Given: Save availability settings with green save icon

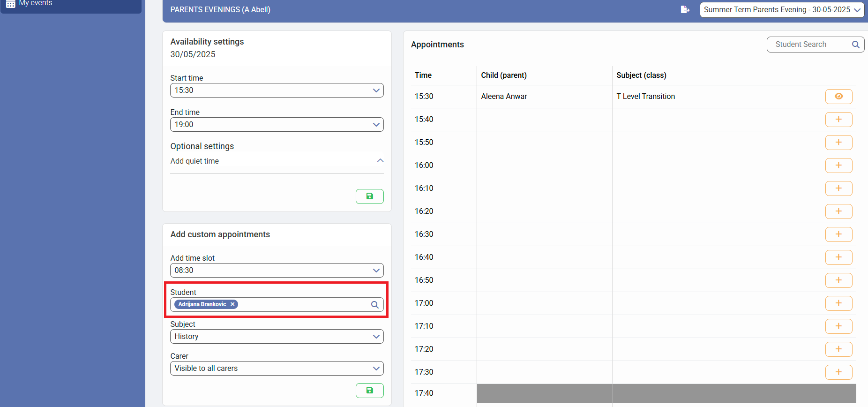Looking at the screenshot, I should pyautogui.click(x=369, y=196).
